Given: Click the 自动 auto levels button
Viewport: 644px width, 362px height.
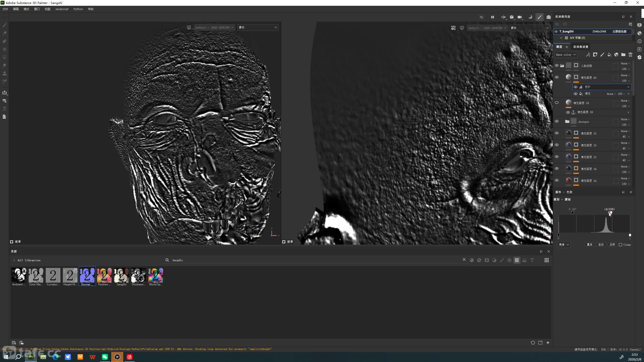Looking at the screenshot, I should pyautogui.click(x=601, y=245).
